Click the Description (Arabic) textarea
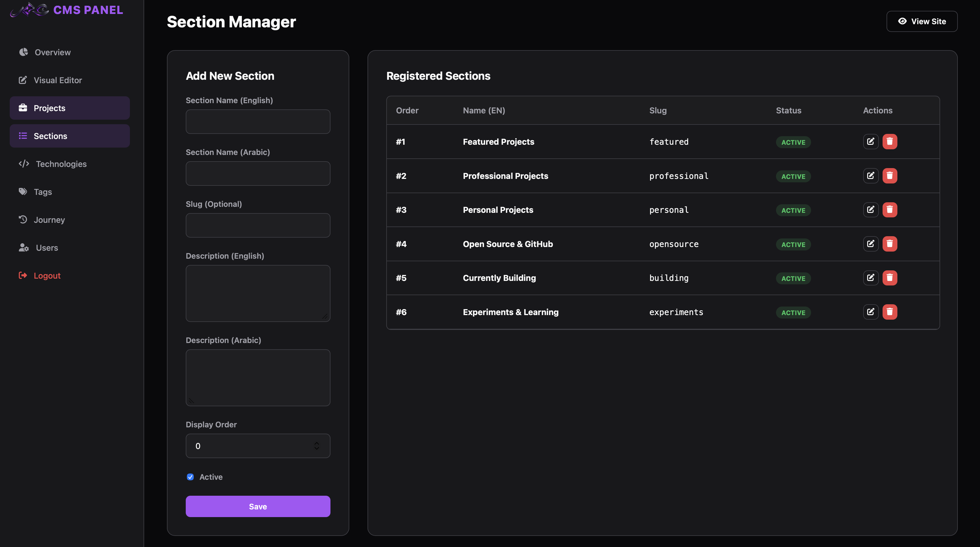The height and width of the screenshot is (547, 980). [x=258, y=378]
